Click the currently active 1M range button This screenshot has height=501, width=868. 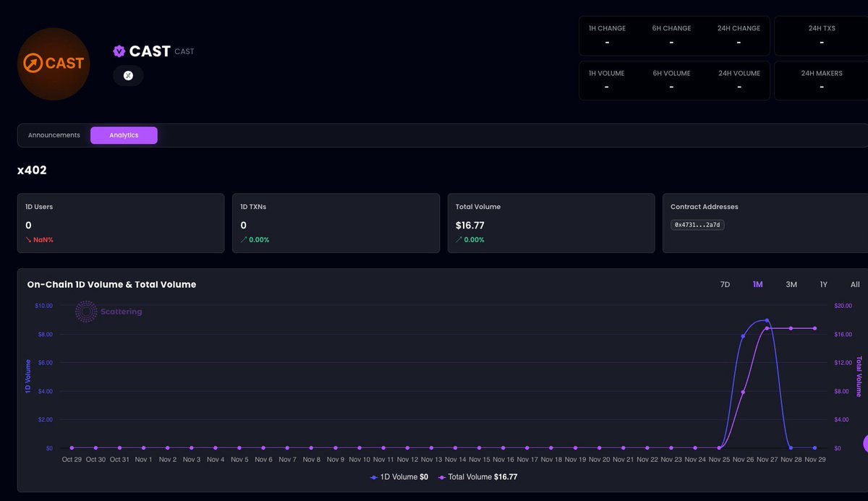[x=757, y=284]
